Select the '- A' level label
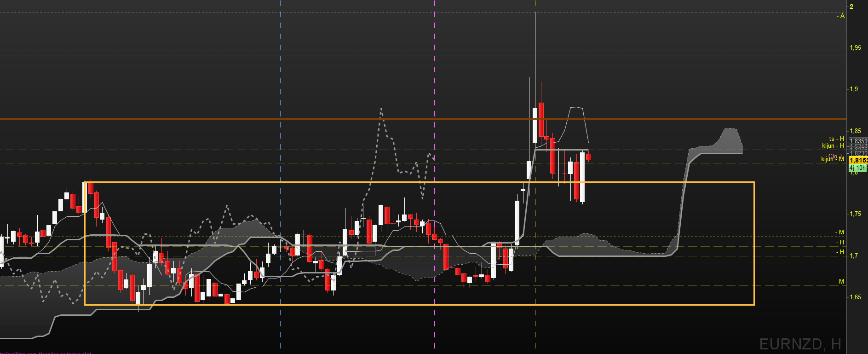Viewport: 868px width, 354px height. pos(840,16)
